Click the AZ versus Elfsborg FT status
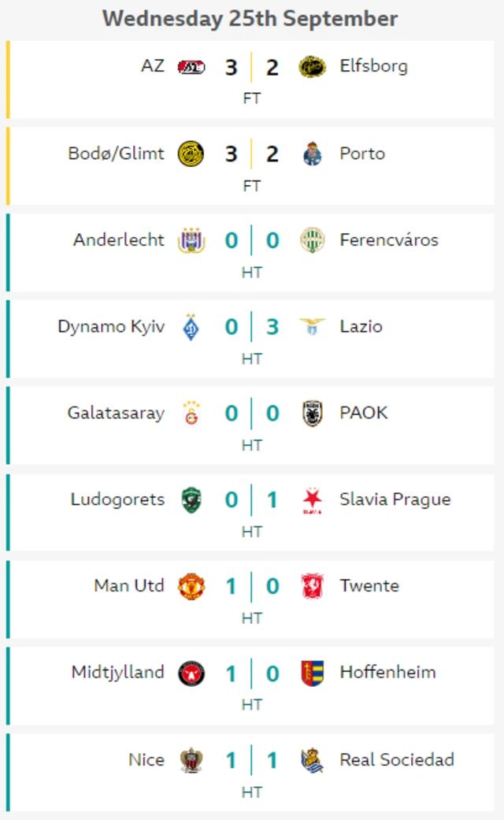This screenshot has width=504, height=820. coord(251,98)
